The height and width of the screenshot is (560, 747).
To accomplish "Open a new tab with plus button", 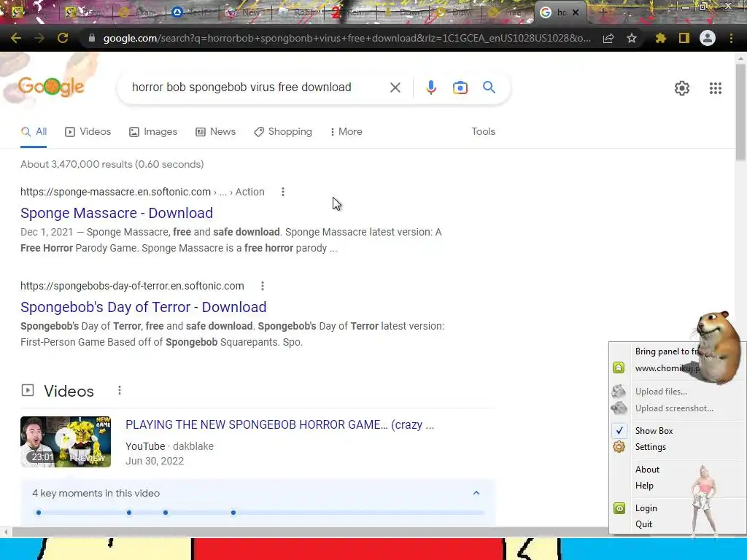I will (x=602, y=12).
